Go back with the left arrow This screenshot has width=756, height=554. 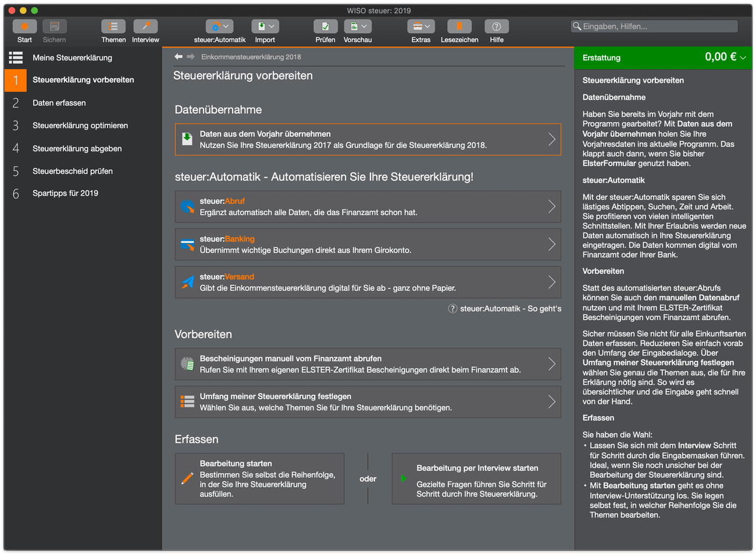[x=179, y=56]
